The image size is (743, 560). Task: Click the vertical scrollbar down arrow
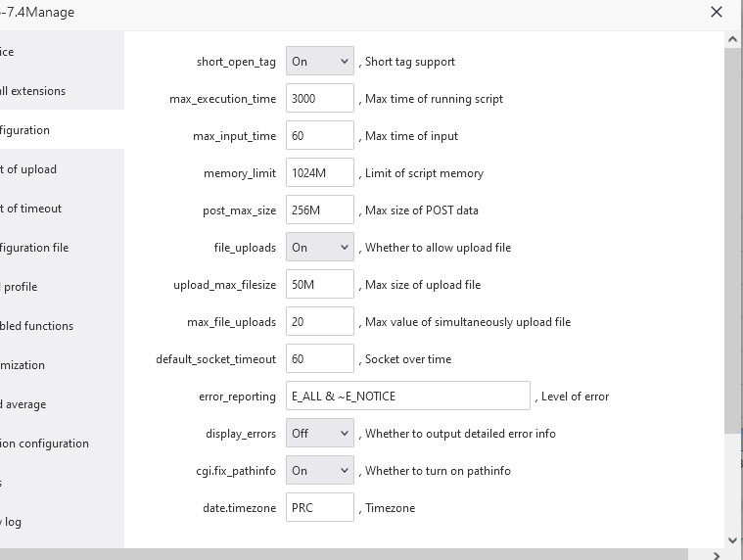(732, 540)
